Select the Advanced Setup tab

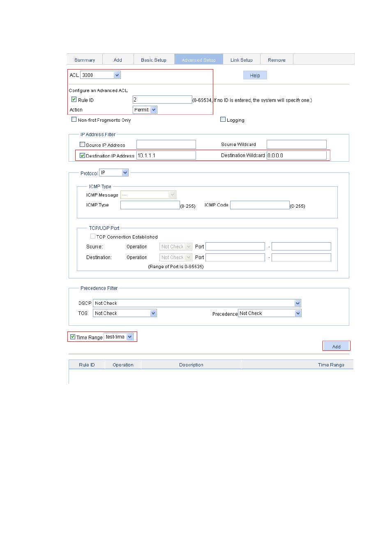(198, 60)
